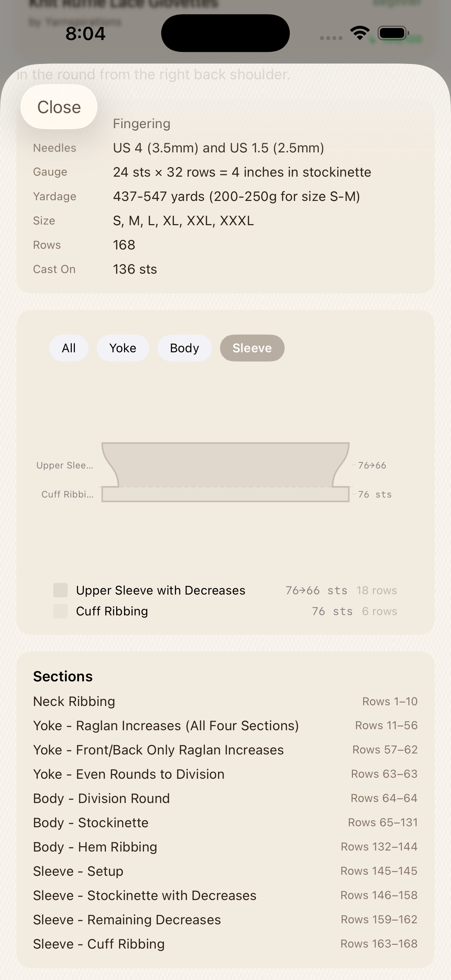Click the Cuff Ribbing legend swatch

click(61, 611)
